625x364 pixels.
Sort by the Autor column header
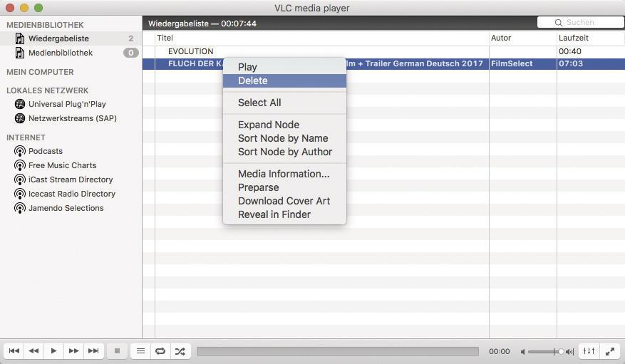click(523, 38)
